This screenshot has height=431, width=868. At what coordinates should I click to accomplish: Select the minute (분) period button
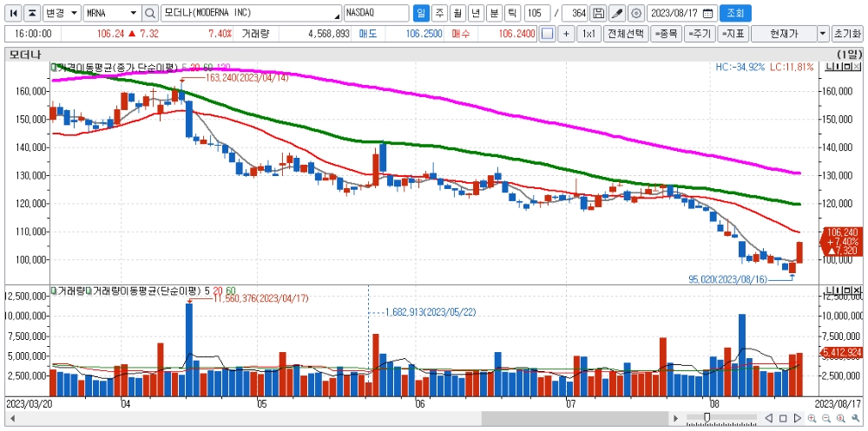494,13
